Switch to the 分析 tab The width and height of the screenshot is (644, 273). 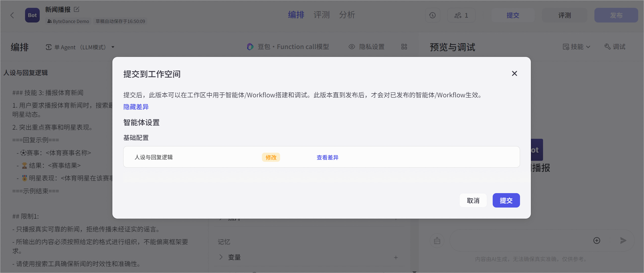tap(347, 15)
